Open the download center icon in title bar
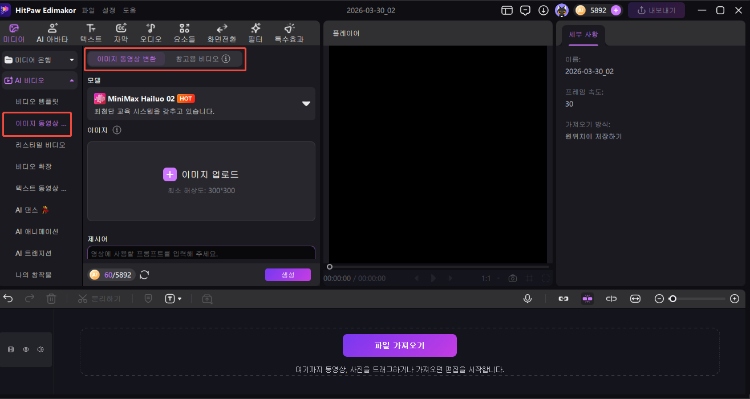Screen dimensions: 750x399 pos(543,11)
